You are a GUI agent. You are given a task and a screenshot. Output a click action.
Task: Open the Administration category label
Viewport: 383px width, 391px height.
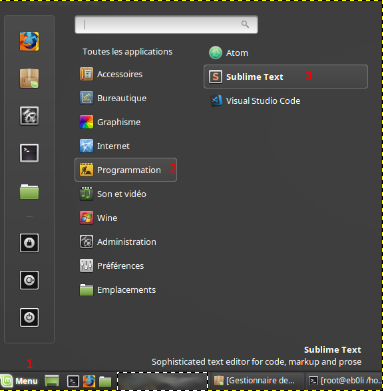point(127,242)
